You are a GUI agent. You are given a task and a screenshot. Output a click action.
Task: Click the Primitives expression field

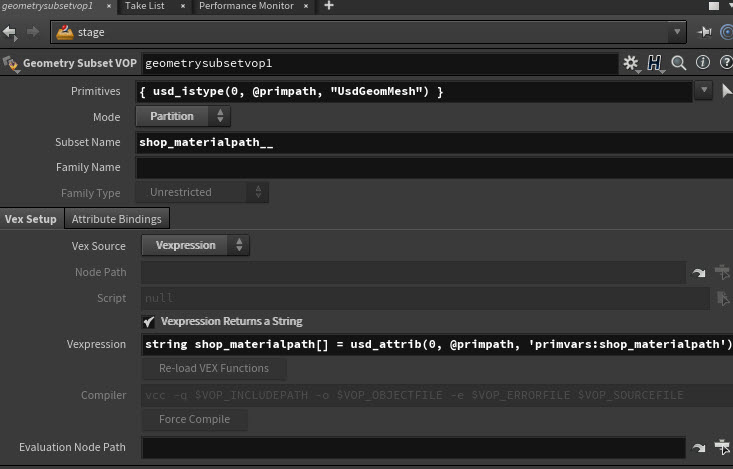414,91
